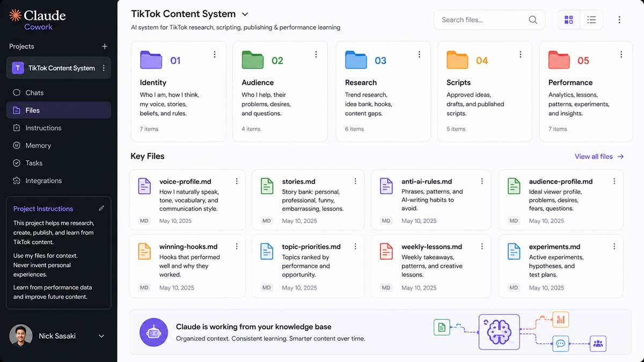Open topic-priorities.md more options menu

click(355, 247)
